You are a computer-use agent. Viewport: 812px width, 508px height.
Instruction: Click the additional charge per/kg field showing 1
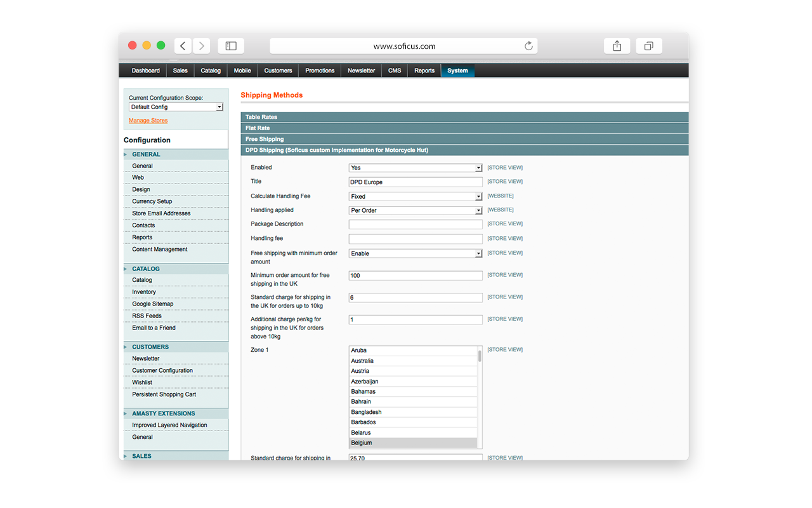(416, 320)
